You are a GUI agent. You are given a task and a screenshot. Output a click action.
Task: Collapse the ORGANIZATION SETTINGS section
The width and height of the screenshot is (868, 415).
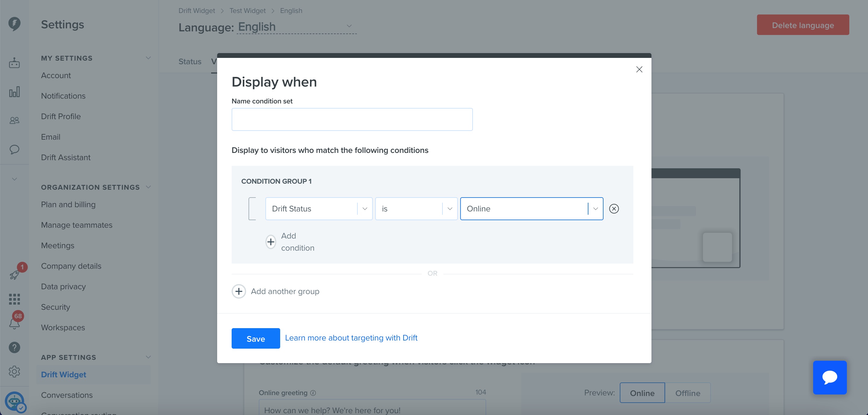click(148, 187)
